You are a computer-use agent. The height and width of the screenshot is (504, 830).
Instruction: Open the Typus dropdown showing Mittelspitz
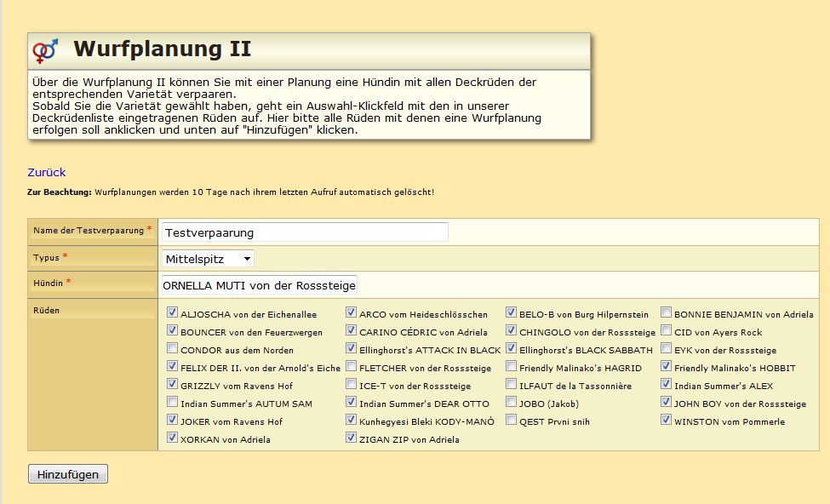tap(208, 258)
